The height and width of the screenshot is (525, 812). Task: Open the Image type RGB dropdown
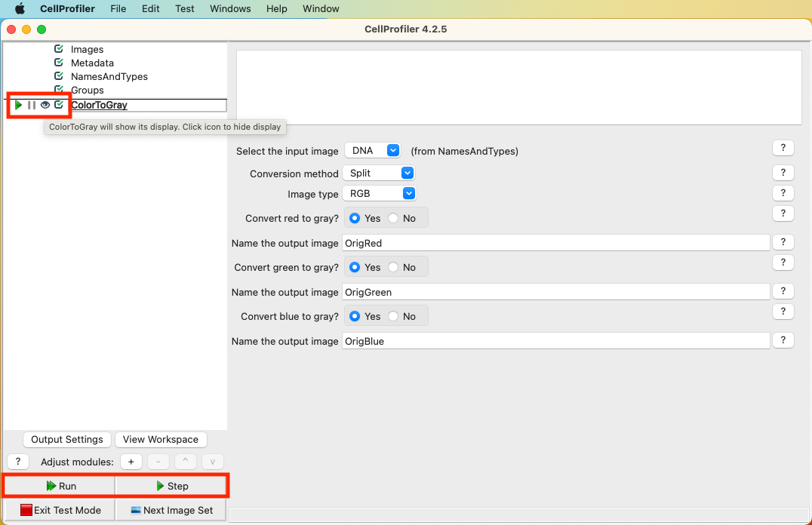379,194
